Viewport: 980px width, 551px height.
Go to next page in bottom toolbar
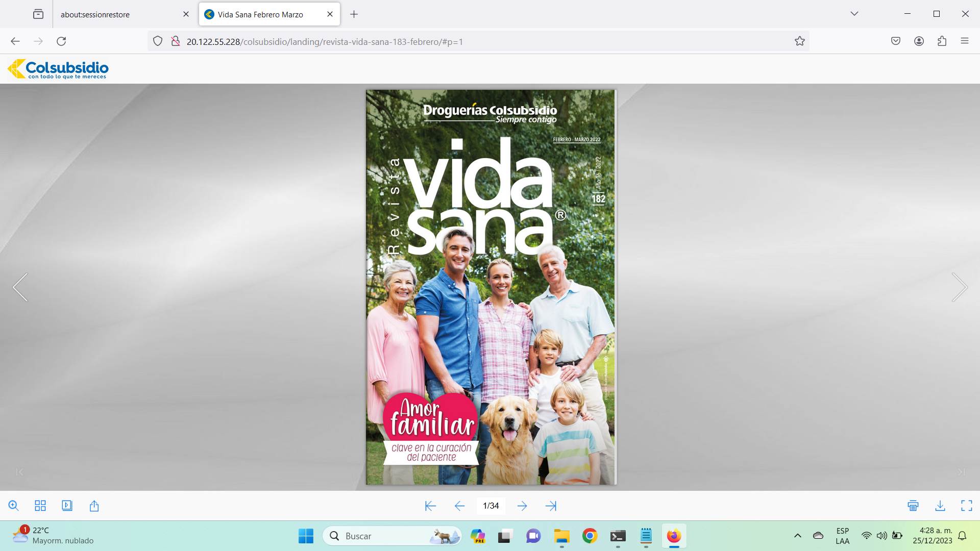click(x=522, y=506)
